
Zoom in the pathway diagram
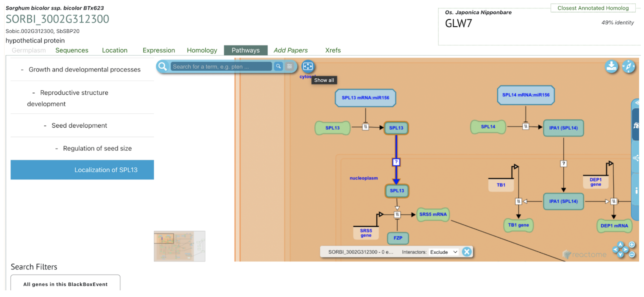coord(632,244)
